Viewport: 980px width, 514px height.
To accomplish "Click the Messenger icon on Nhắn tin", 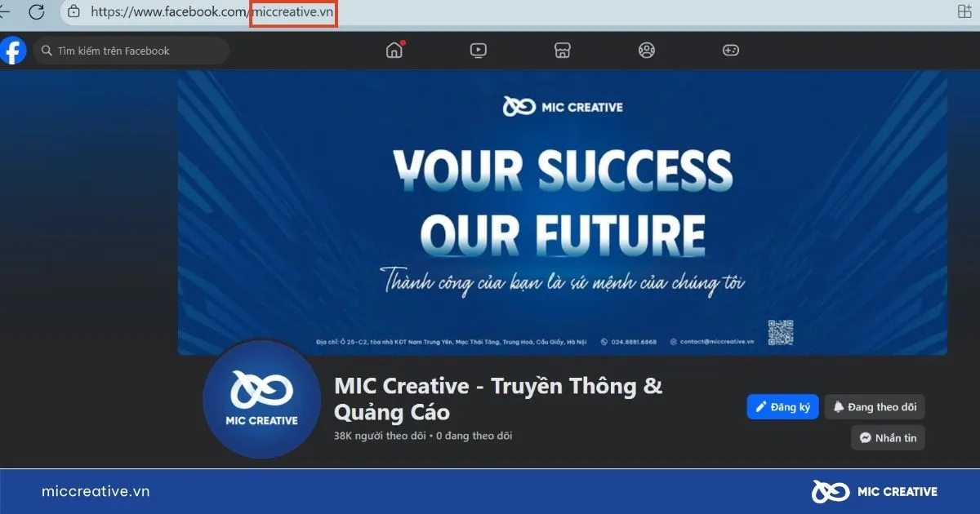I will point(865,437).
